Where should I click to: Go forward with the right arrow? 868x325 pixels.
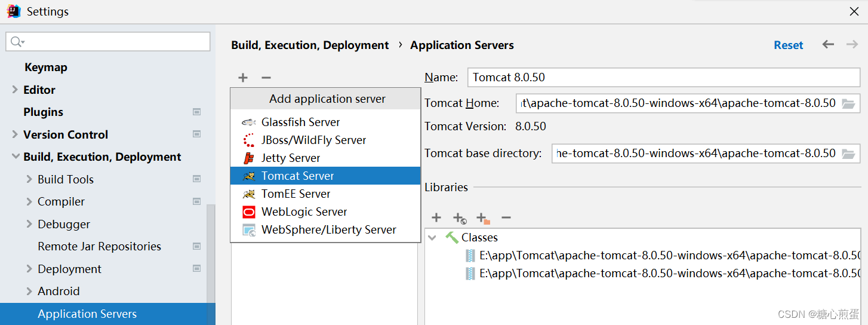point(852,45)
